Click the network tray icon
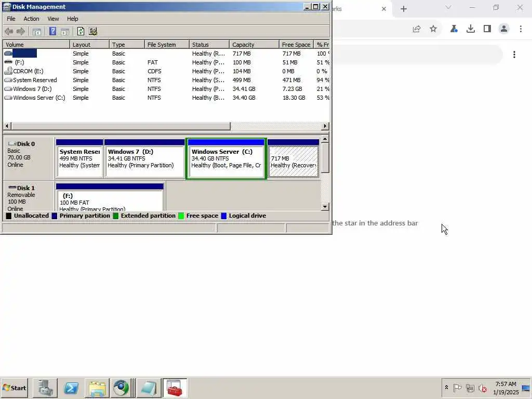The width and height of the screenshot is (532, 399). [470, 388]
